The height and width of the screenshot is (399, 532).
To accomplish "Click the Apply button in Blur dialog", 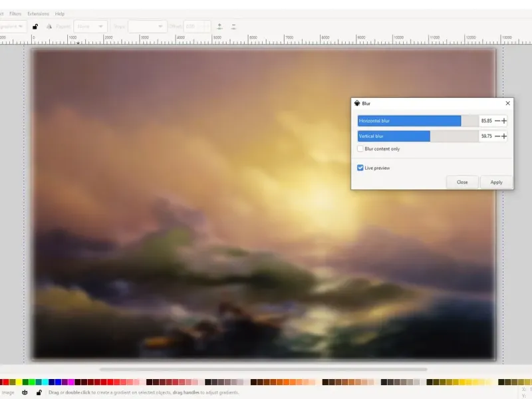I will pyautogui.click(x=496, y=182).
